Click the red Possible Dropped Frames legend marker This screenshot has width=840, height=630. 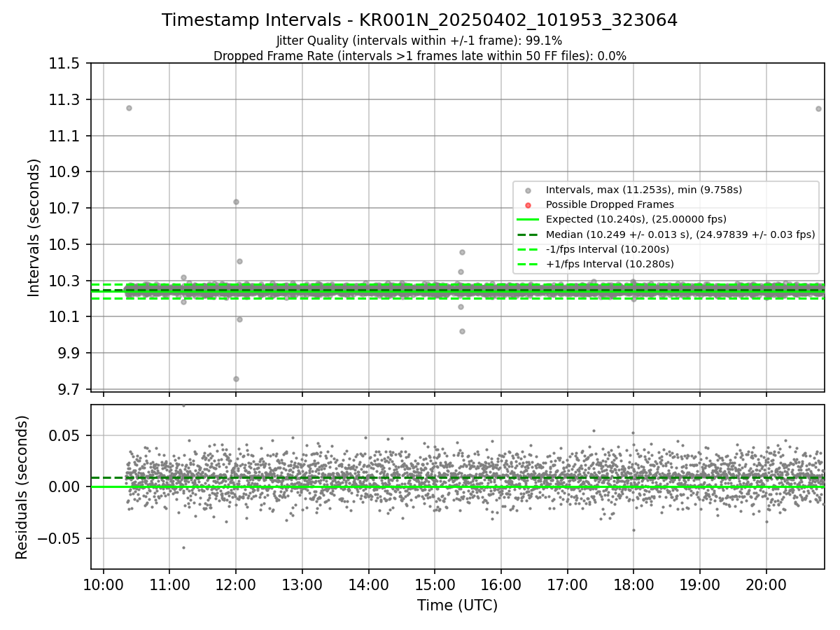(528, 205)
